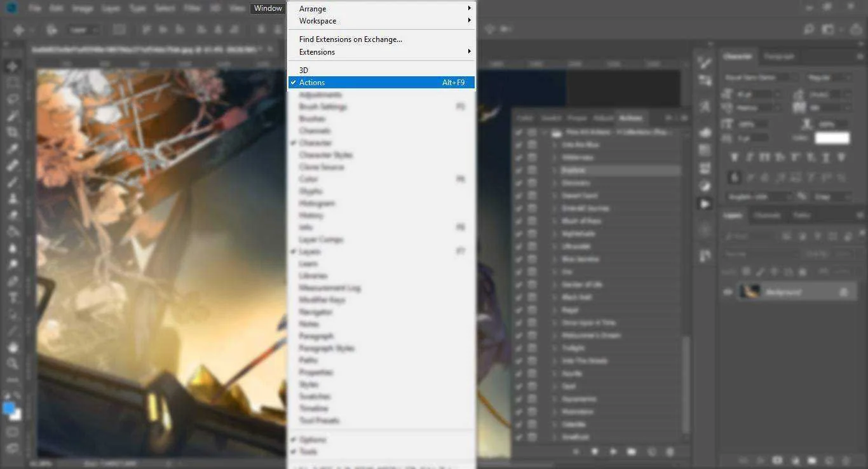Switch to the Character panel tab

click(738, 57)
